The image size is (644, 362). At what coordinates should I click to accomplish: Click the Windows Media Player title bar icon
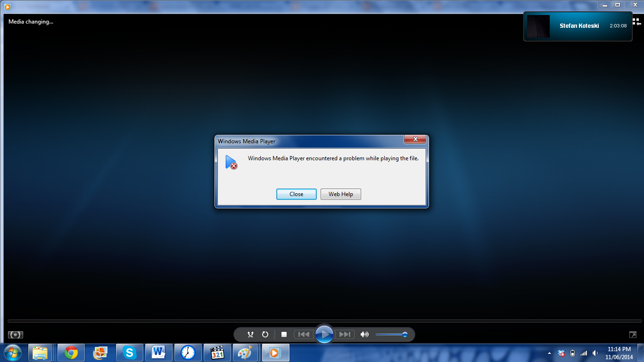coord(8,7)
